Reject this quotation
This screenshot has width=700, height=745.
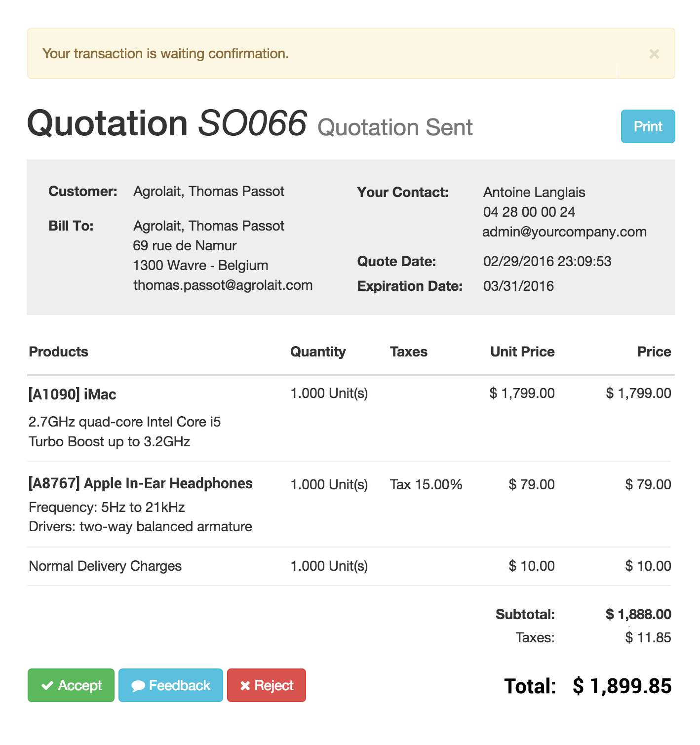pos(267,685)
